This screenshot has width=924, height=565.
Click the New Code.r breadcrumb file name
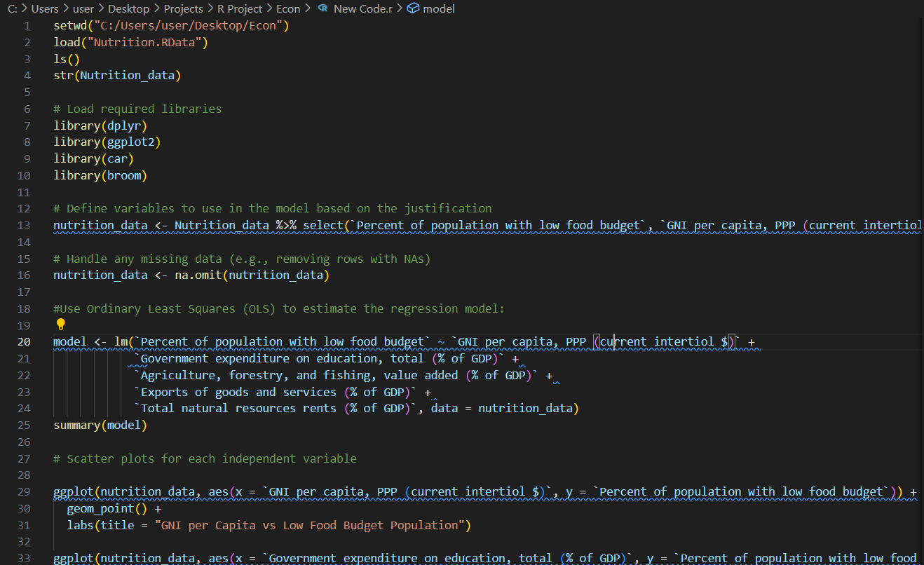(x=362, y=8)
